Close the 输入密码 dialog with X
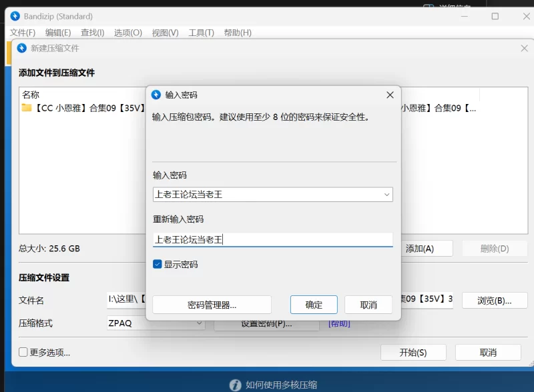The image size is (534, 392). pos(390,95)
